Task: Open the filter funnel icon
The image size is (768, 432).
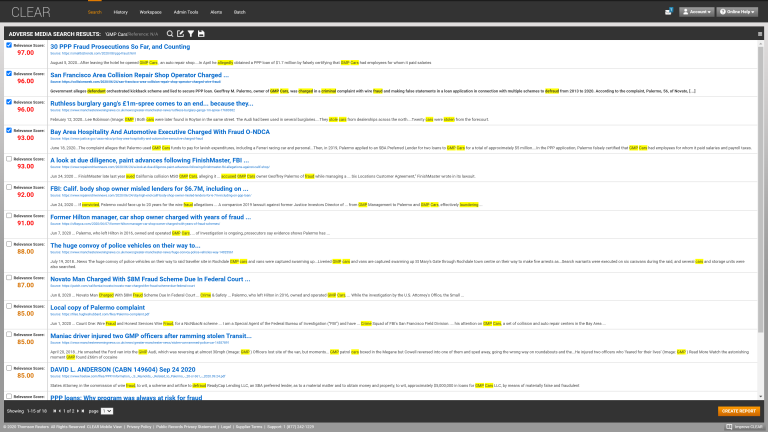Action: click(191, 33)
